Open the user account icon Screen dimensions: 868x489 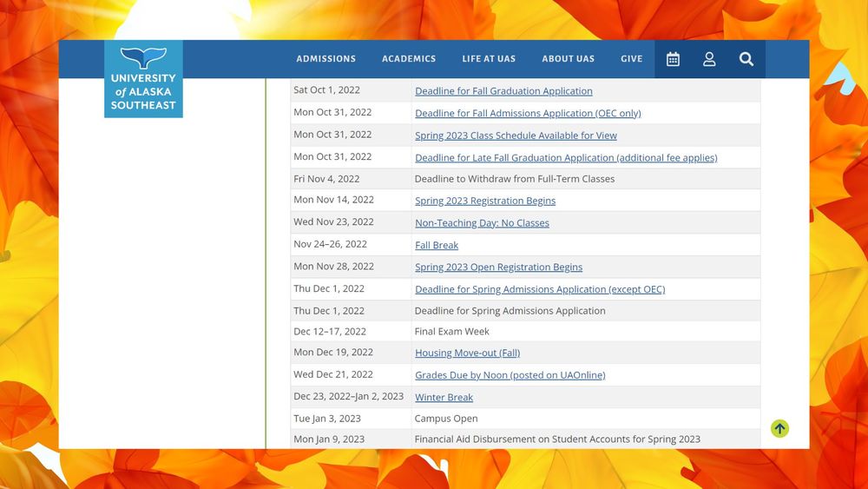coord(709,59)
